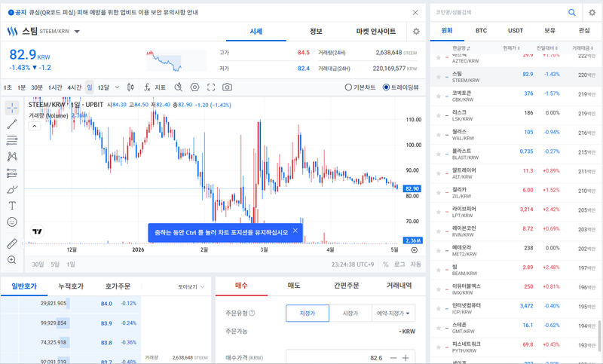Open the fx indicators menu

point(155,87)
